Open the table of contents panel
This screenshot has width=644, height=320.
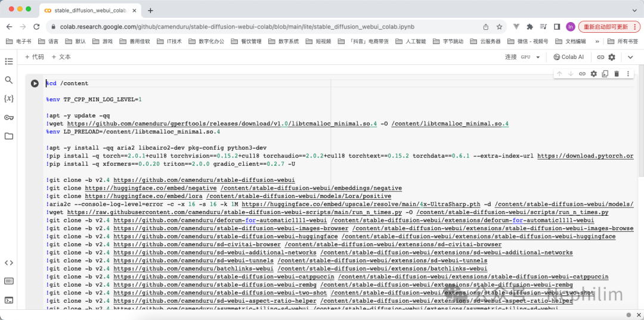8,61
